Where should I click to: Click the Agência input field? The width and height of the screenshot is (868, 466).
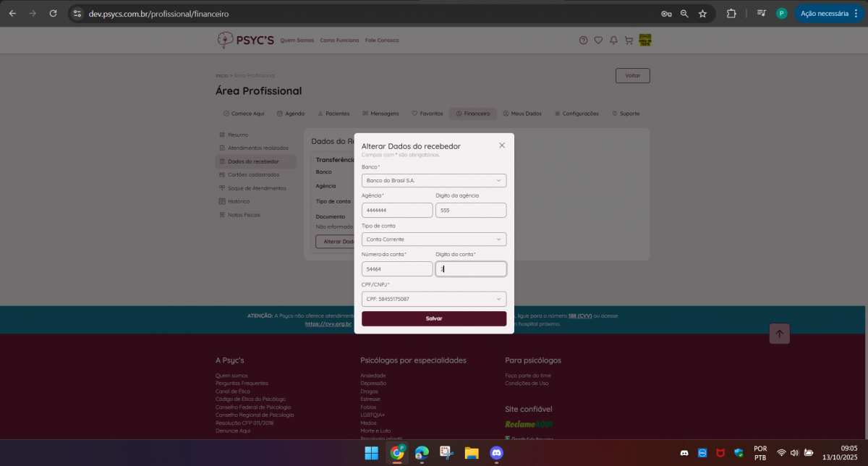397,211
